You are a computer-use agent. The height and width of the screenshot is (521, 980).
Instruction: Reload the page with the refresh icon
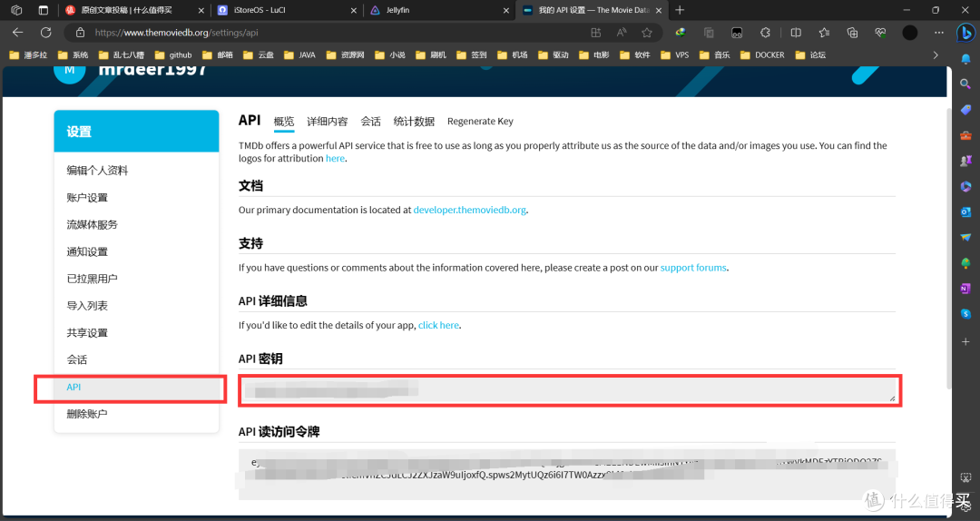[x=45, y=33]
